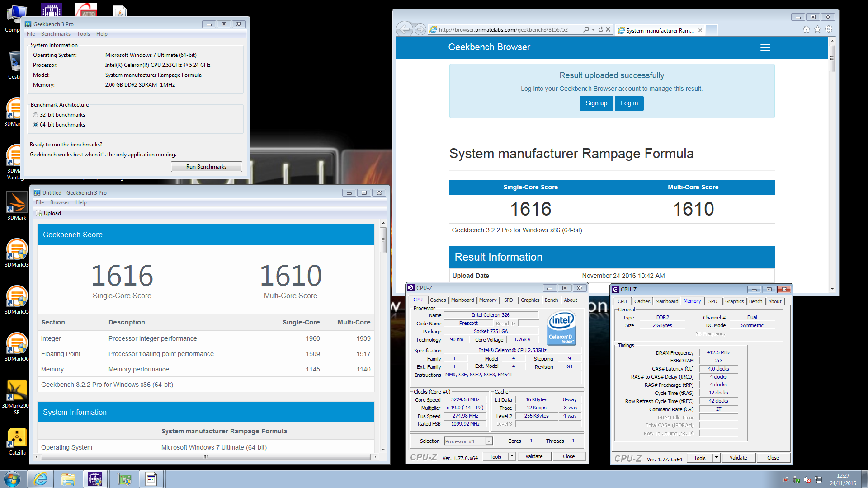Click Validate button in right CPU-Z
868x488 pixels.
coord(738,458)
